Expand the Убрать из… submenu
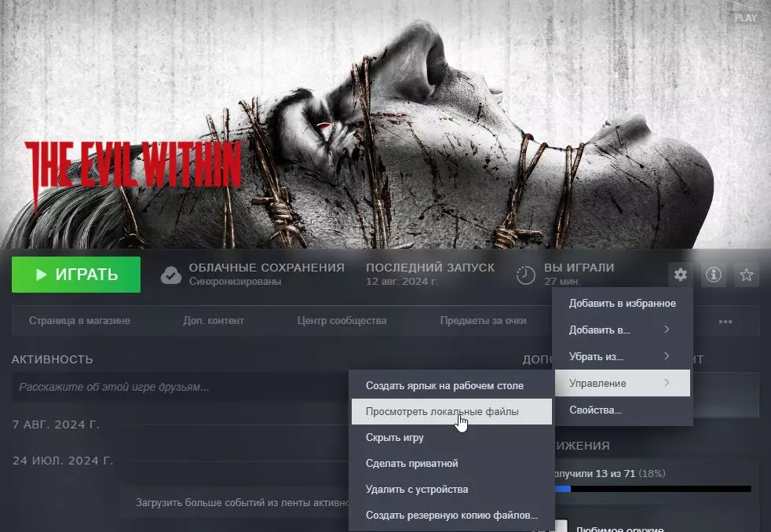The height and width of the screenshot is (532, 771). click(622, 357)
